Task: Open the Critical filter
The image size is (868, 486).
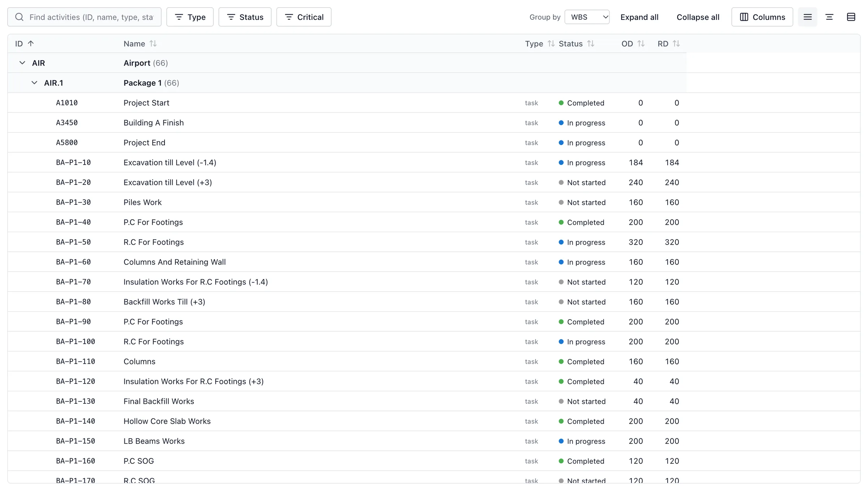Action: [304, 17]
